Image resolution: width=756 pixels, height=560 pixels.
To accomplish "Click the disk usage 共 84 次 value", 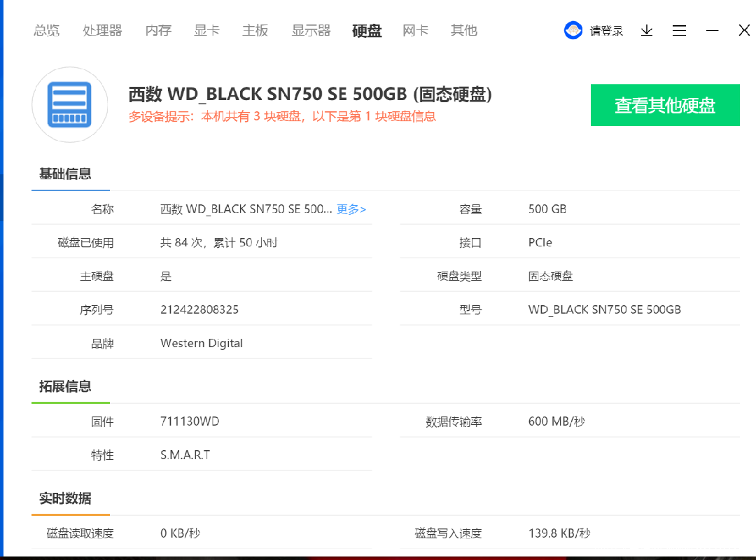I will (x=218, y=243).
